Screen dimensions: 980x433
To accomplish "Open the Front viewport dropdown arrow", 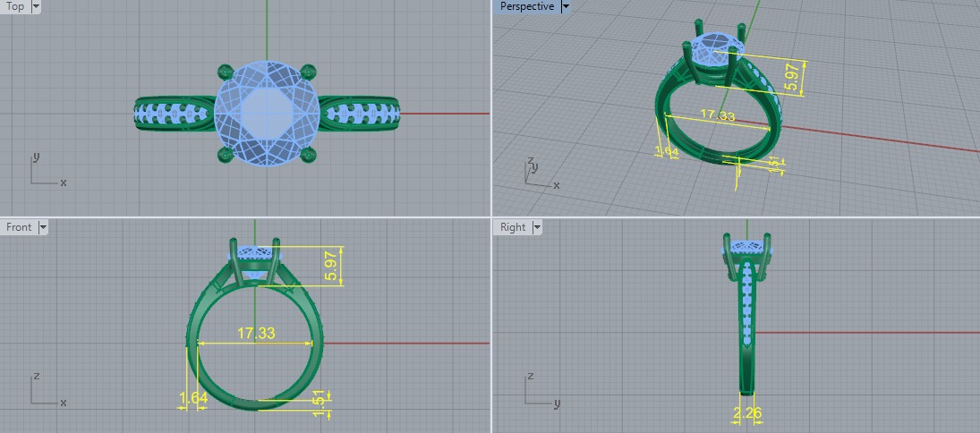I will (x=43, y=227).
